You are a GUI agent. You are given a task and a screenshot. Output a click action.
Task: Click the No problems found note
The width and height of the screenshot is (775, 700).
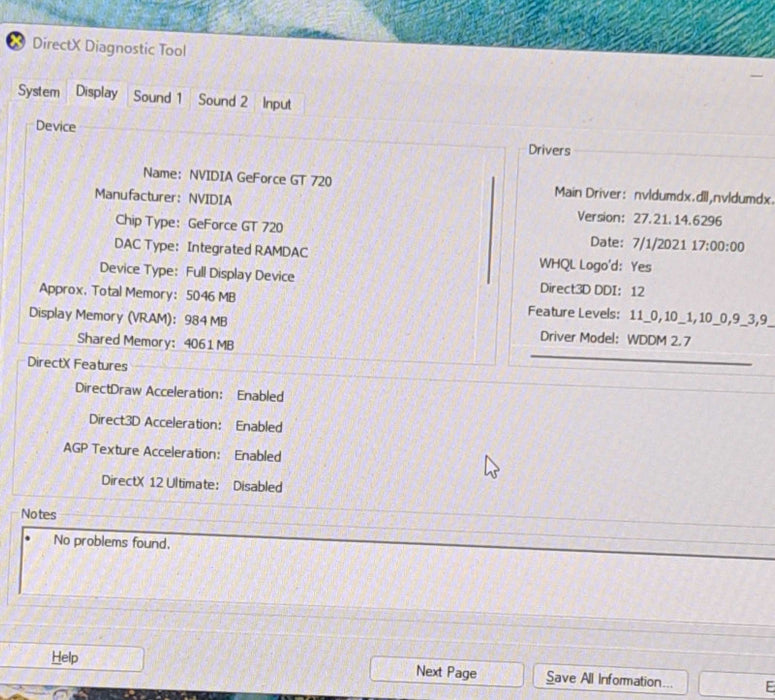[x=112, y=542]
